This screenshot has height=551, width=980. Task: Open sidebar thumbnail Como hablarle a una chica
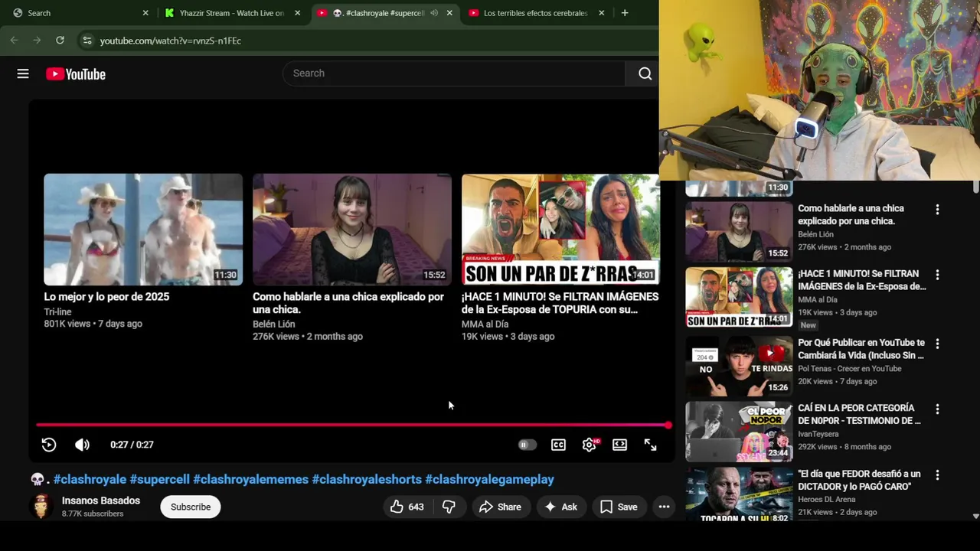click(739, 232)
